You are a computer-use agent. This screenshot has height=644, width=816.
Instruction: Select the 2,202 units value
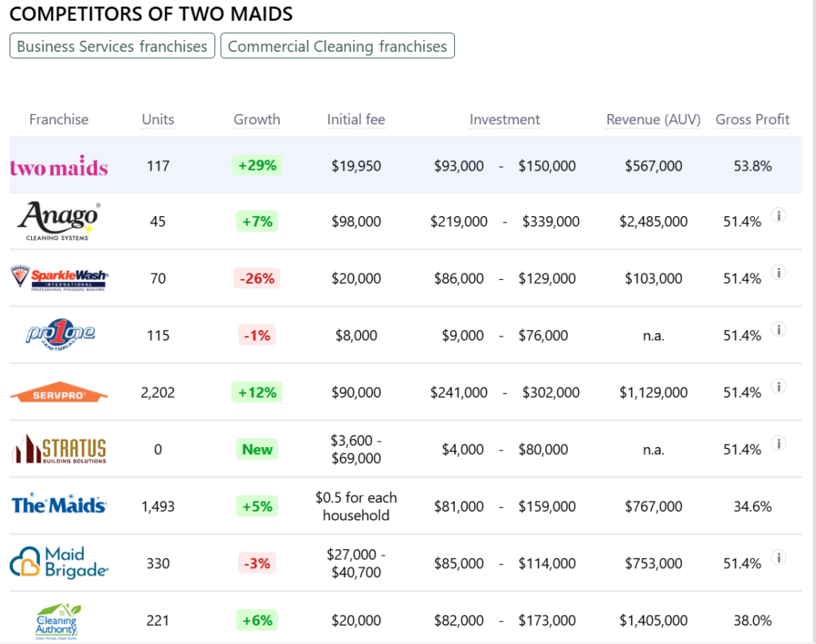[158, 392]
